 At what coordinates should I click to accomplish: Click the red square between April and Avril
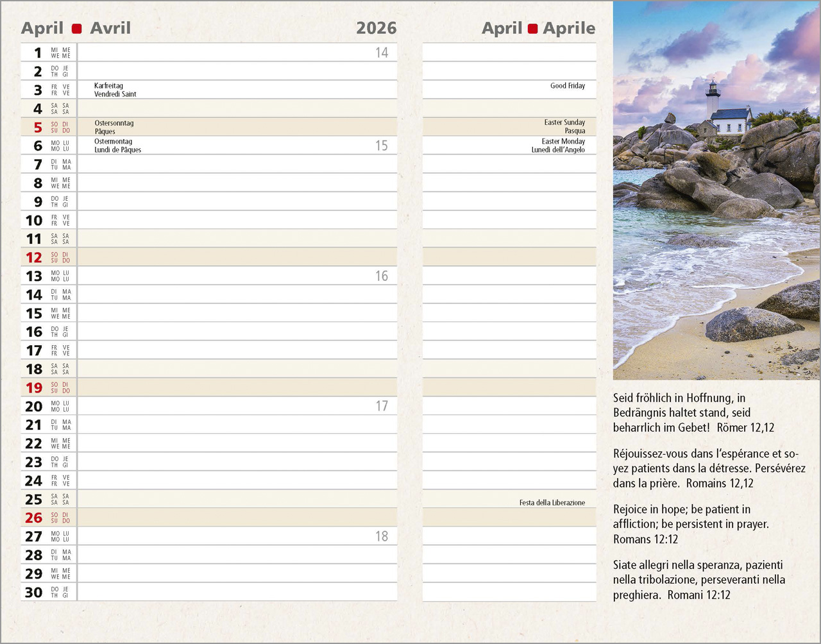click(77, 28)
